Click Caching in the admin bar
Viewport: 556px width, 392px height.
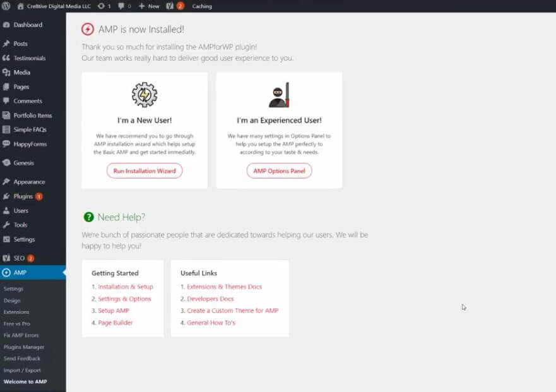click(x=202, y=6)
